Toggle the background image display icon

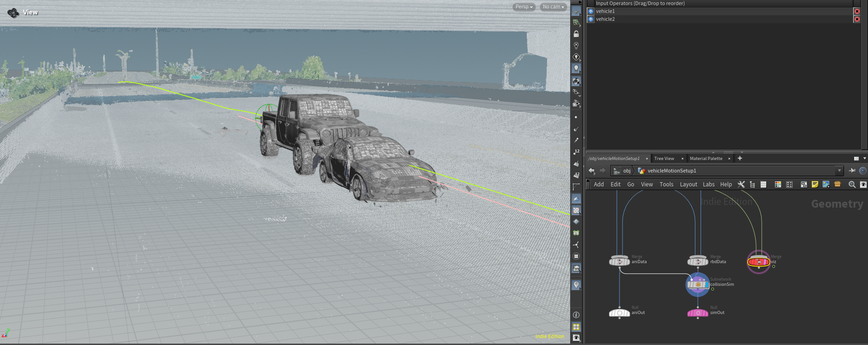[576, 268]
